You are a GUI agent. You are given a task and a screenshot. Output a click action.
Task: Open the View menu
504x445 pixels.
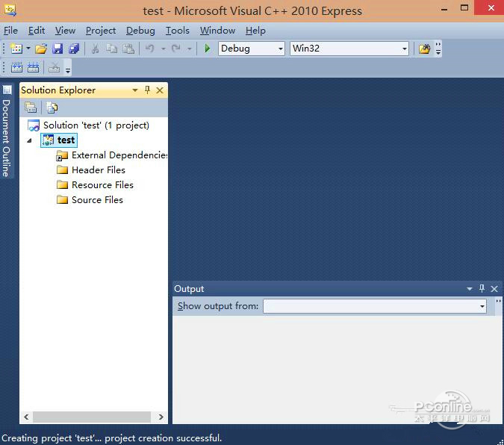[65, 31]
